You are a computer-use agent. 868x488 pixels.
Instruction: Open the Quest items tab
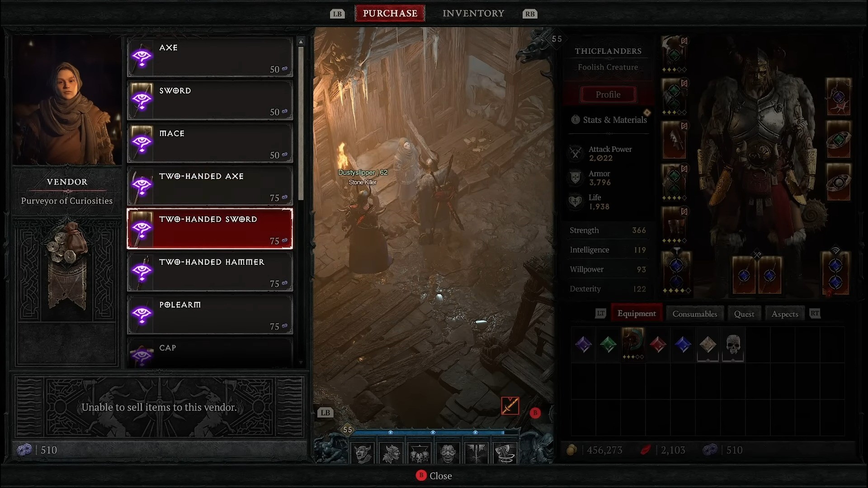(744, 313)
